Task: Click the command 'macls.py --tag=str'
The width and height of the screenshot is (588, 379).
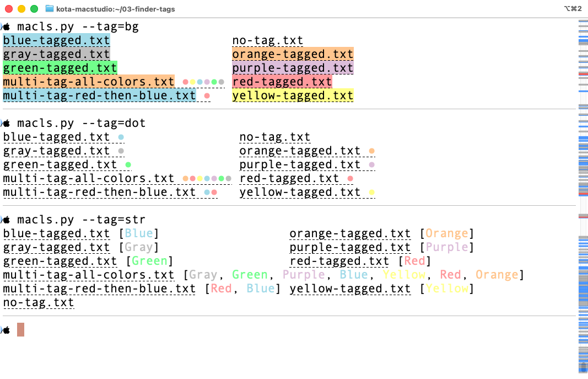Action: tap(82, 220)
